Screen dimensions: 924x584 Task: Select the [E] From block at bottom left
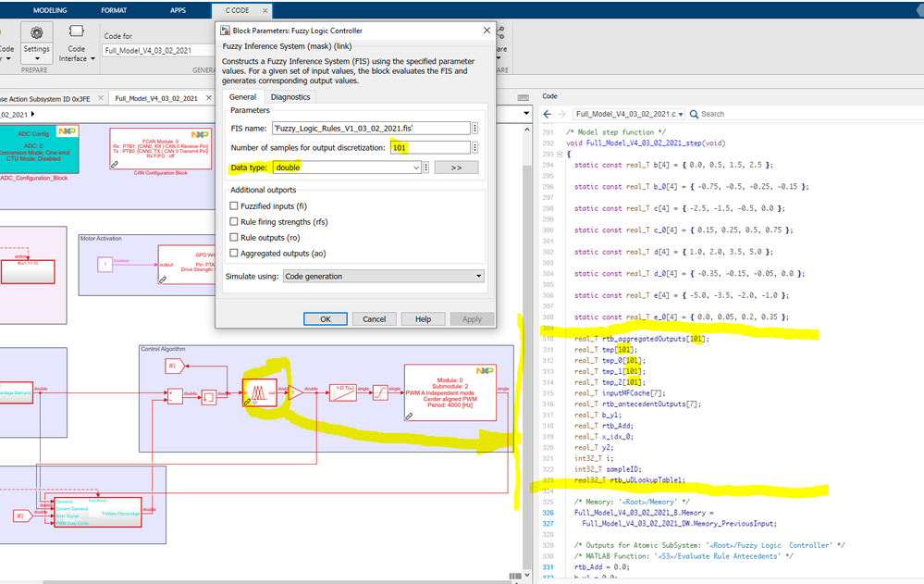coord(22,516)
